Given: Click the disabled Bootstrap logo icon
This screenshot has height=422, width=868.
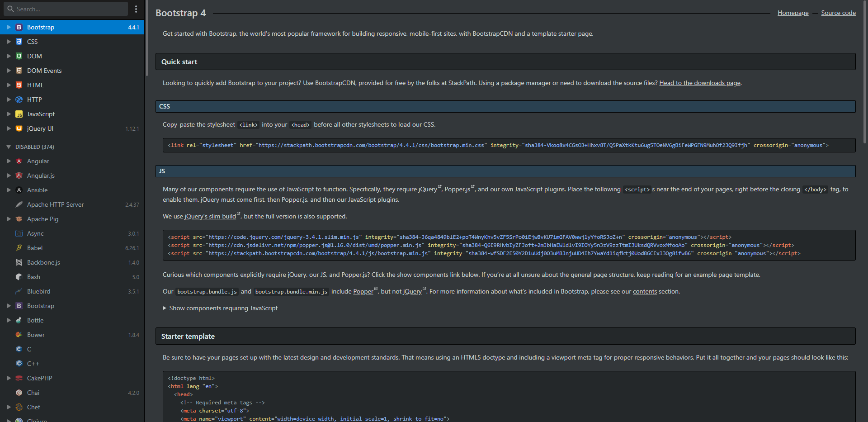Looking at the screenshot, I should (x=19, y=306).
